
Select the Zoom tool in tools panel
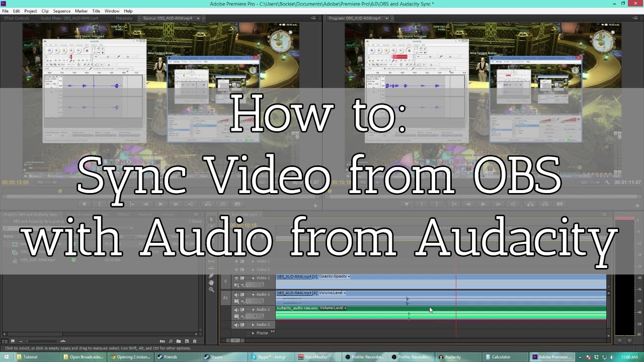pos(211,290)
